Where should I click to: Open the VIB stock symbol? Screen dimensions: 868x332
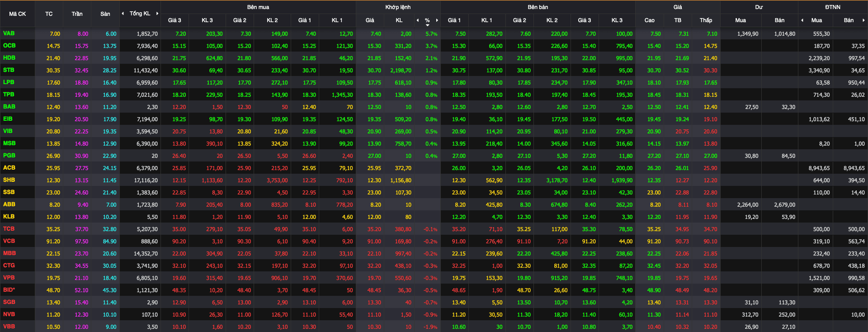[x=8, y=131]
